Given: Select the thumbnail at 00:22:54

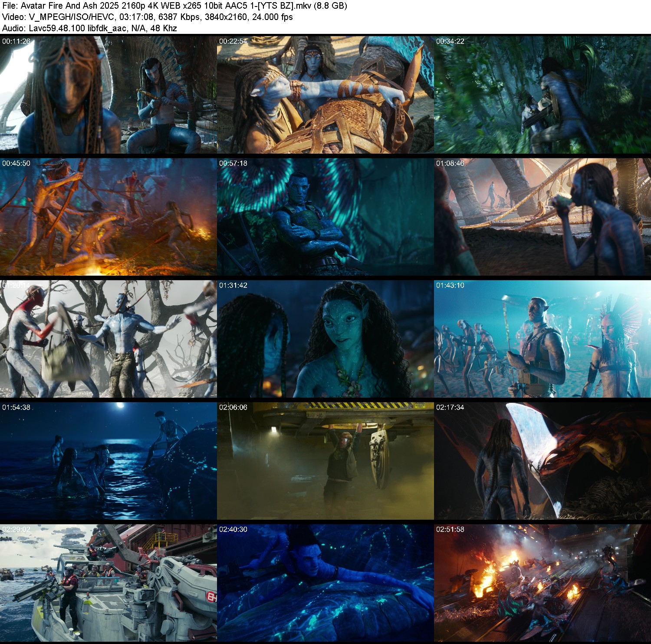Looking at the screenshot, I should (x=325, y=95).
